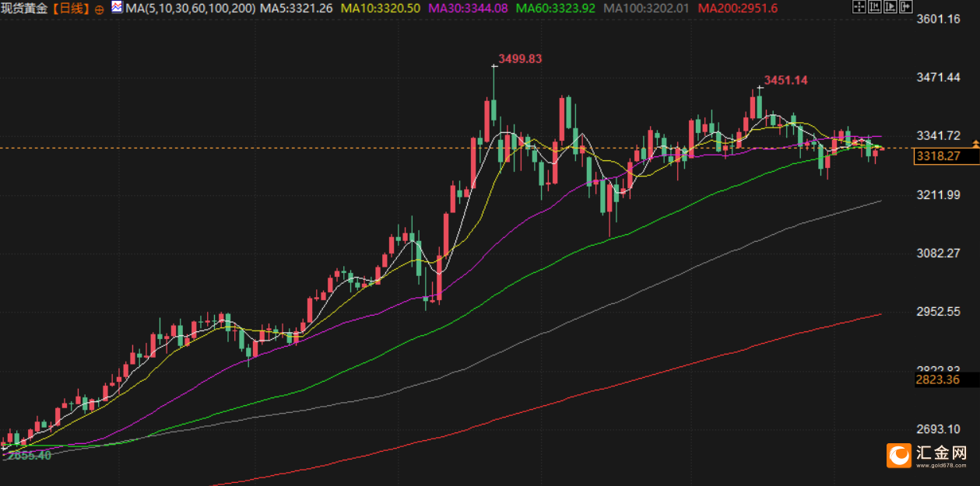Open the MA(5,10,30,60,100,200) parameters

pos(191,9)
